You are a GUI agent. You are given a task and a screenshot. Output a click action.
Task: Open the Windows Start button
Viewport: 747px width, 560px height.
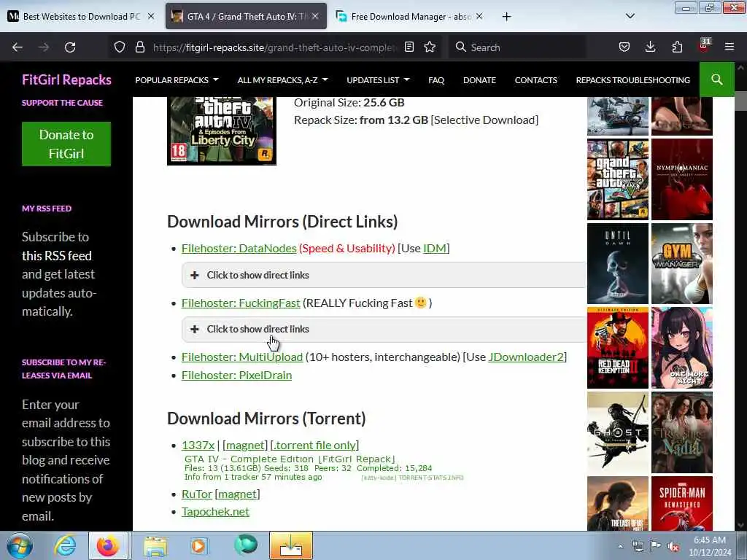[20, 545]
